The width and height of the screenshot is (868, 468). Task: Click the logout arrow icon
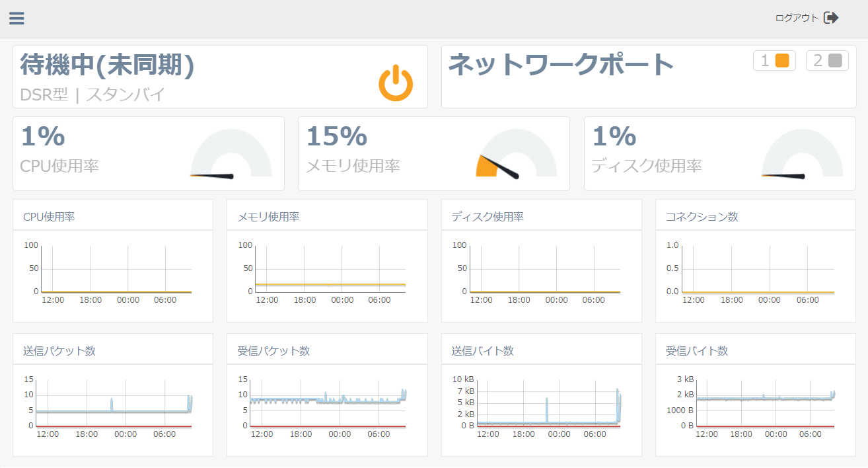click(x=830, y=18)
